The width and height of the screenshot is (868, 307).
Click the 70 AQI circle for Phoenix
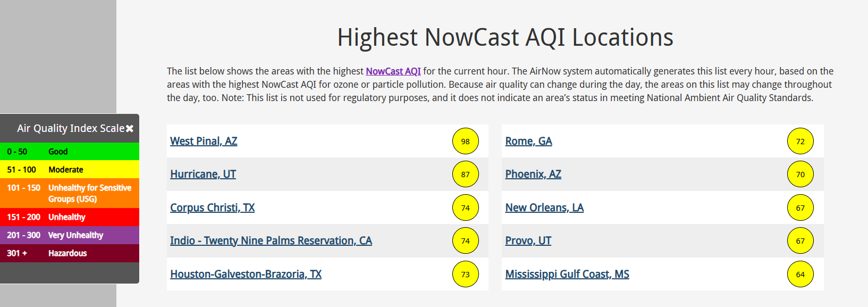point(800,174)
